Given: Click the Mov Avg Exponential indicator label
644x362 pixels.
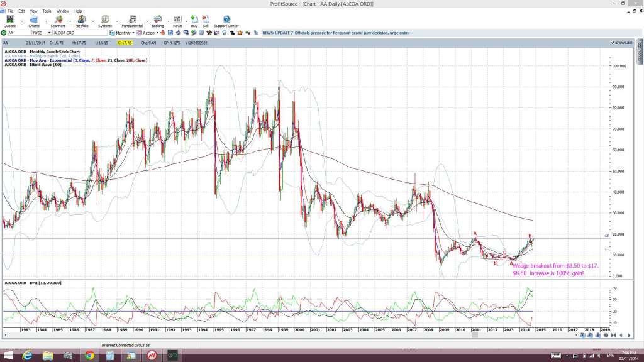Looking at the screenshot, I should click(75, 60).
